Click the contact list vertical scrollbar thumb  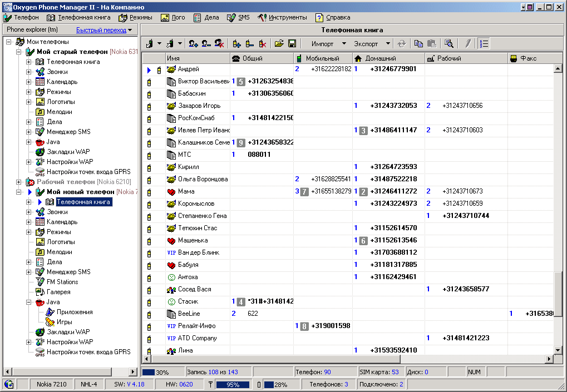558,295
